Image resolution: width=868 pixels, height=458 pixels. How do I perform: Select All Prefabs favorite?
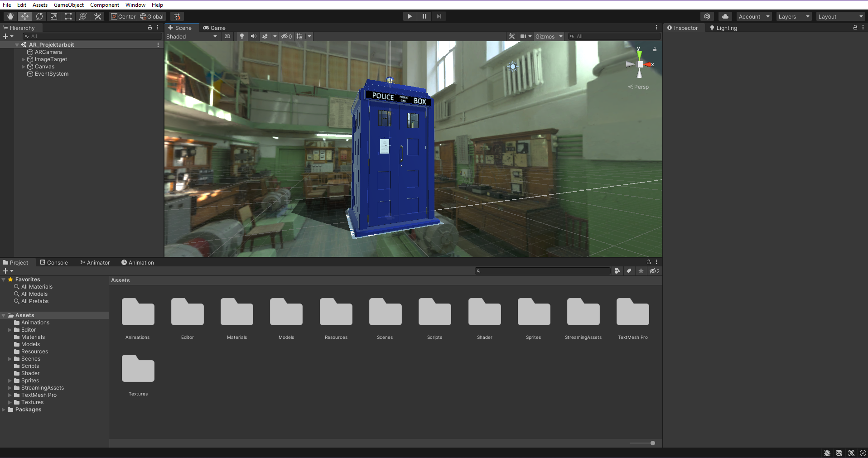(35, 301)
